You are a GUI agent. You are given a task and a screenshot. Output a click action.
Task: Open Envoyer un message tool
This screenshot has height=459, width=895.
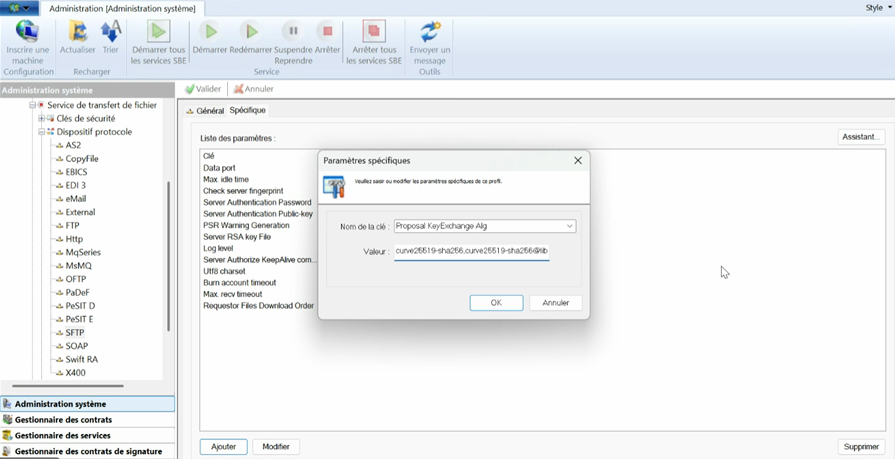[430, 32]
